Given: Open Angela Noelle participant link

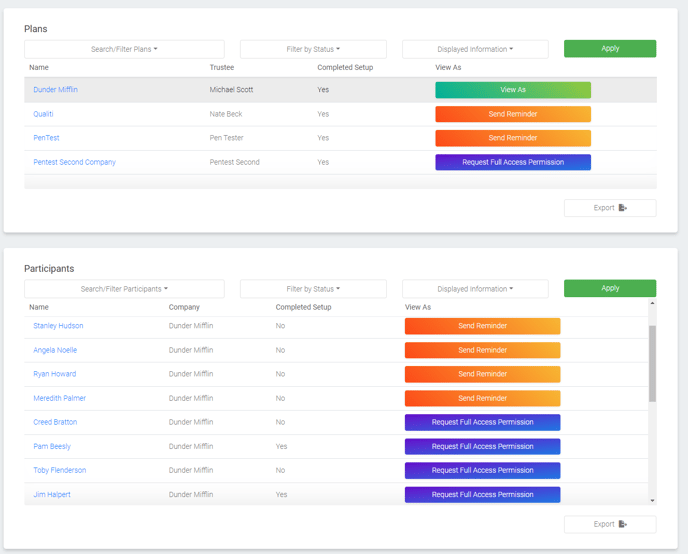Looking at the screenshot, I should (x=55, y=350).
